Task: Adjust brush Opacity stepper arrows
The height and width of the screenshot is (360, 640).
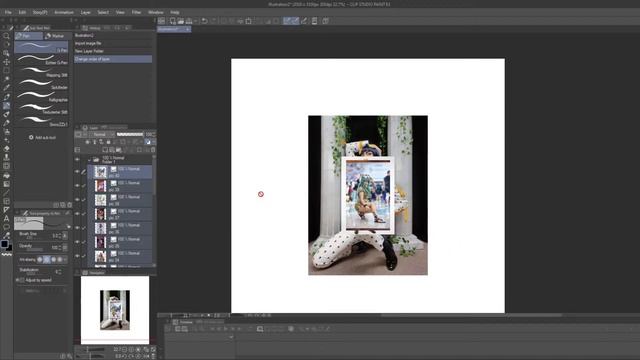Action: [x=59, y=248]
